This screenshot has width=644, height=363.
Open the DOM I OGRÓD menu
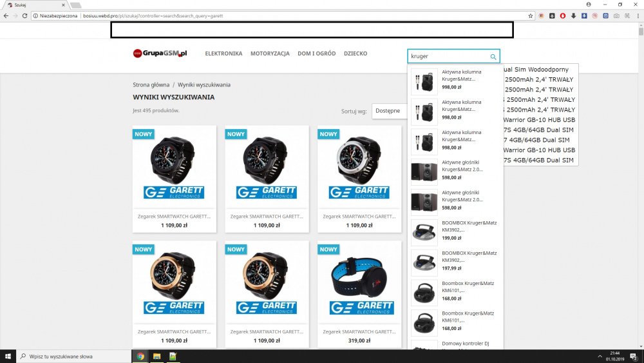(x=317, y=54)
